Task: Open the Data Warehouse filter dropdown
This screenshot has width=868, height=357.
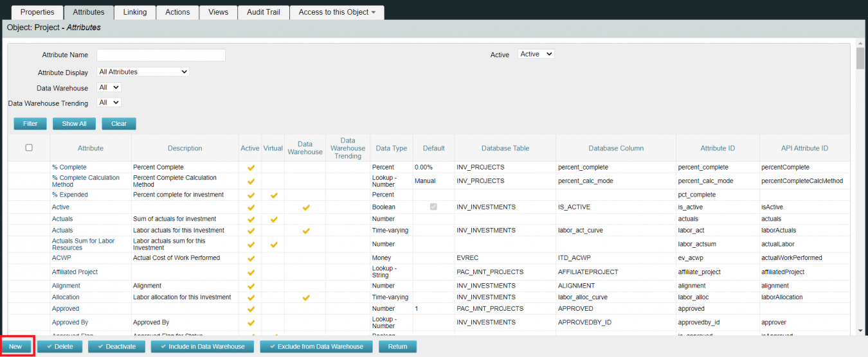Action: 109,87
